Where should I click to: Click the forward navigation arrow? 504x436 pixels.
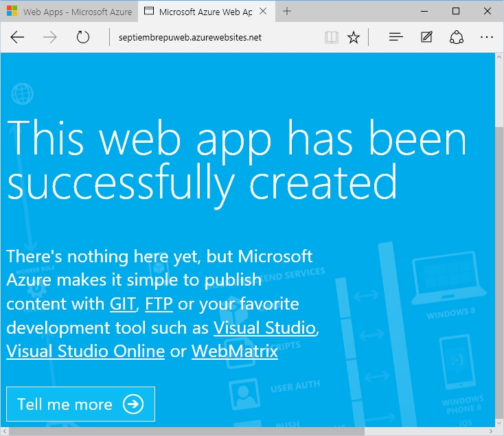pos(50,38)
